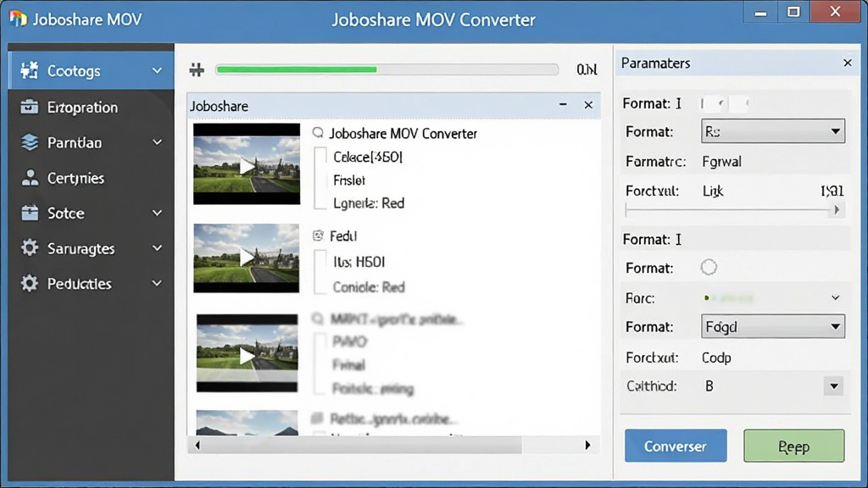868x488 pixels.
Task: Click the icon next to Fedu
Action: (x=318, y=236)
